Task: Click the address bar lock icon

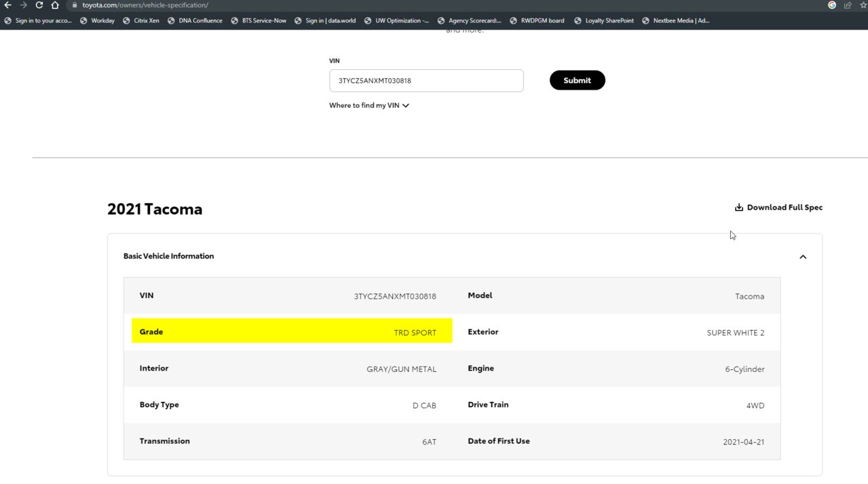Action: coord(75,5)
